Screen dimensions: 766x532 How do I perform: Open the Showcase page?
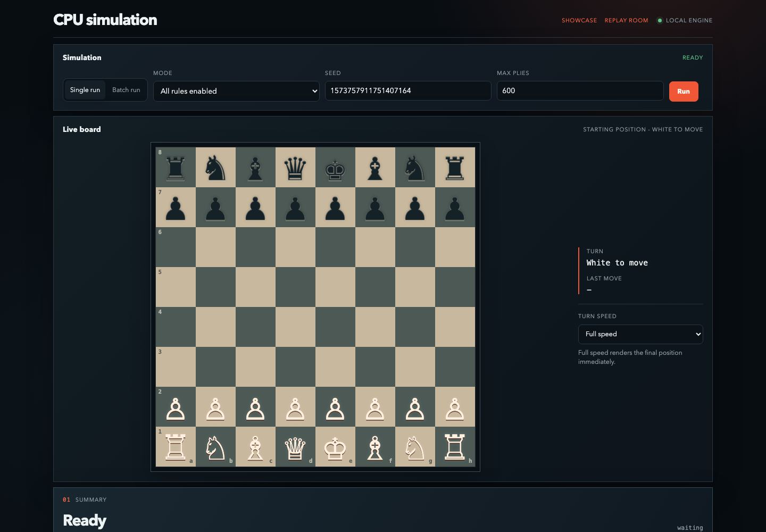579,20
